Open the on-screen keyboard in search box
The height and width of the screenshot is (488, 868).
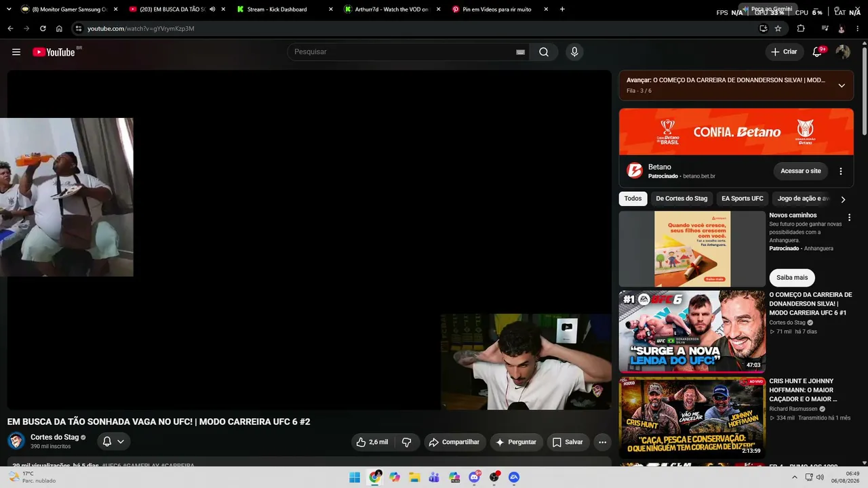(x=521, y=52)
